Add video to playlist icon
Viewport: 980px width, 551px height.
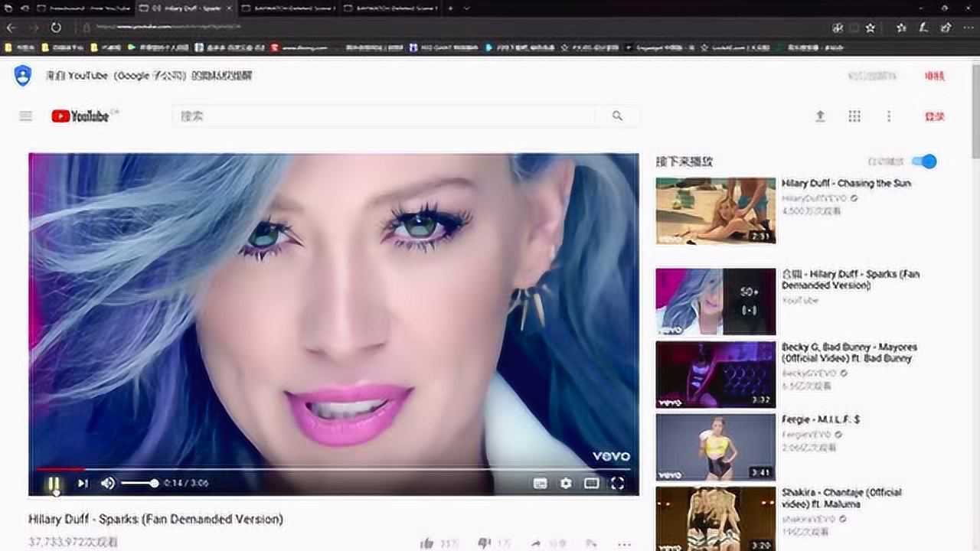coord(590,543)
